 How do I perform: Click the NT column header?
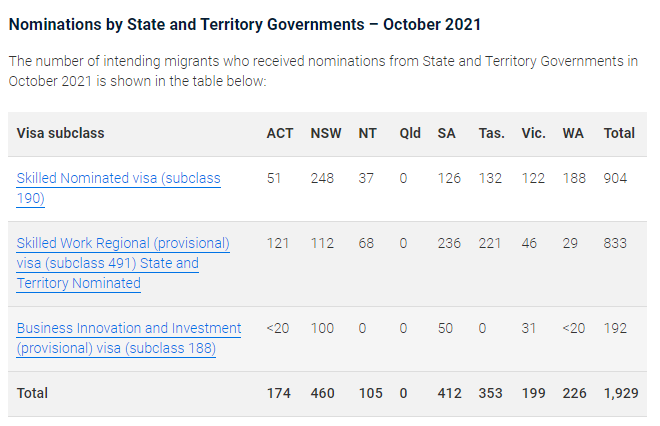click(367, 133)
